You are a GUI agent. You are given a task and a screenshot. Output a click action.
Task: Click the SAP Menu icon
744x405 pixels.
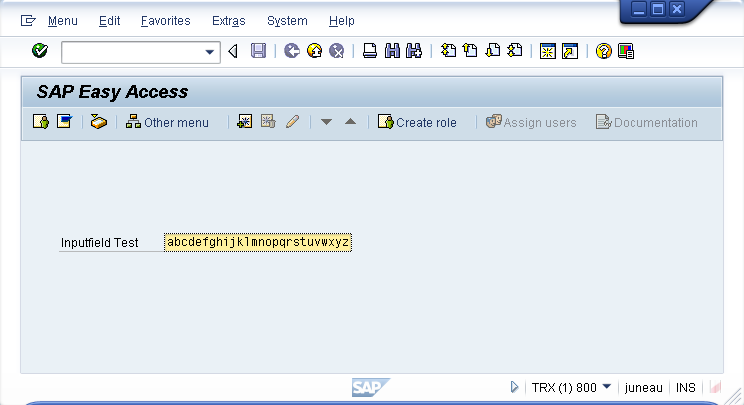(64, 122)
